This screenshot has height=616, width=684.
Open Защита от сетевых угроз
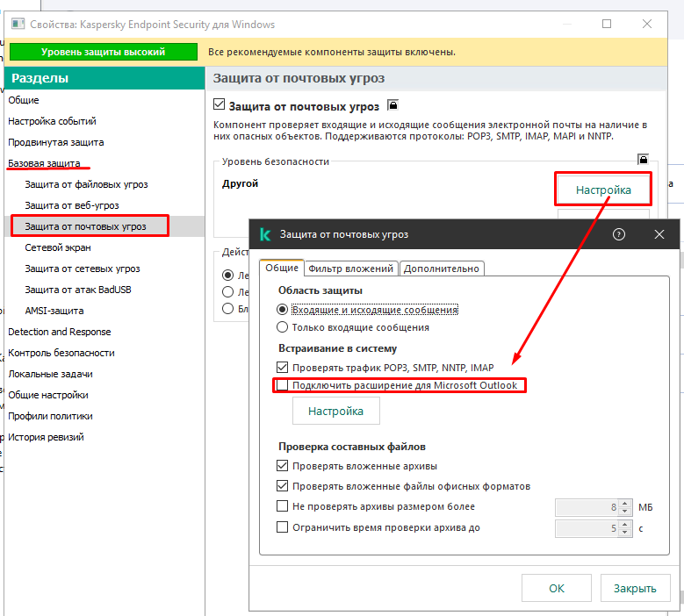pos(83,269)
